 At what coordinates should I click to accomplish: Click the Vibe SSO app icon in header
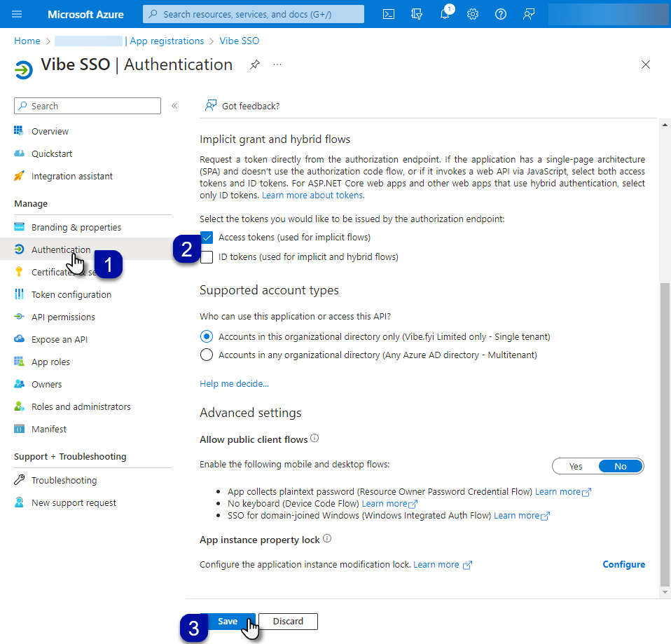(24, 70)
